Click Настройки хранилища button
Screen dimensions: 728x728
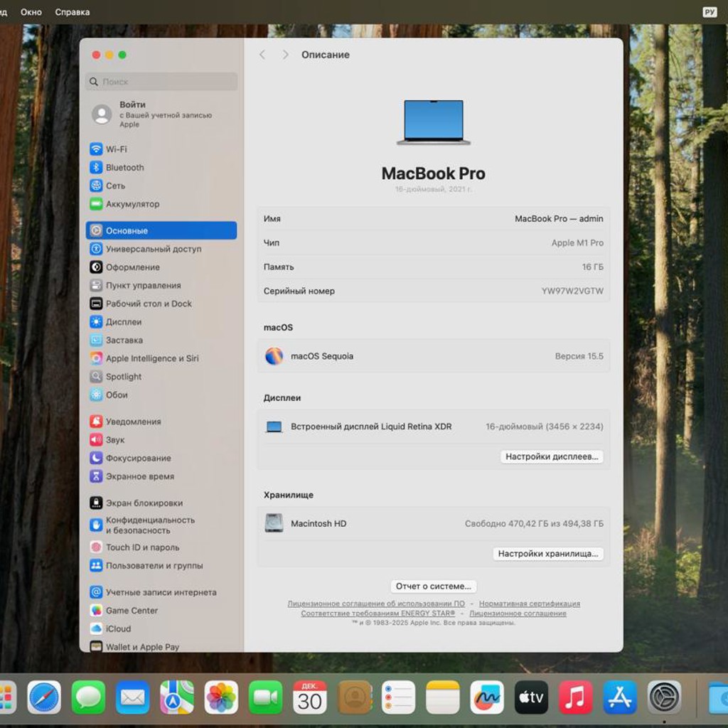(x=548, y=554)
